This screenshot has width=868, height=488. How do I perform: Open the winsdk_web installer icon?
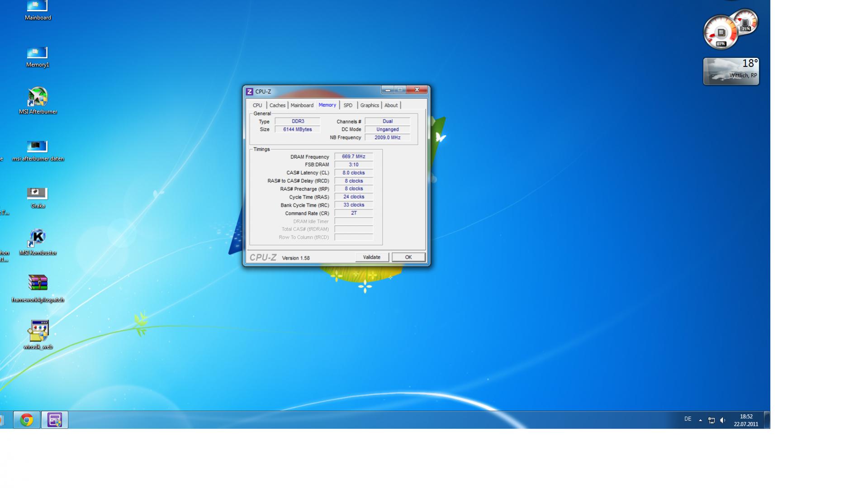click(38, 335)
